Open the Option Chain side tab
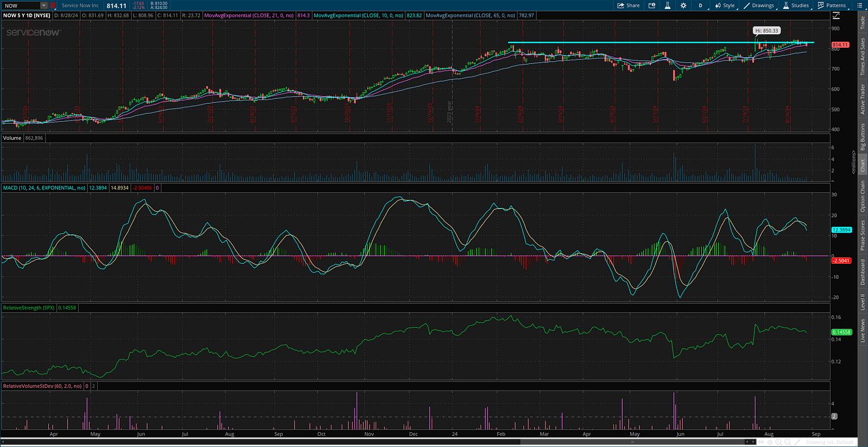This screenshot has height=447, width=868. [863, 196]
